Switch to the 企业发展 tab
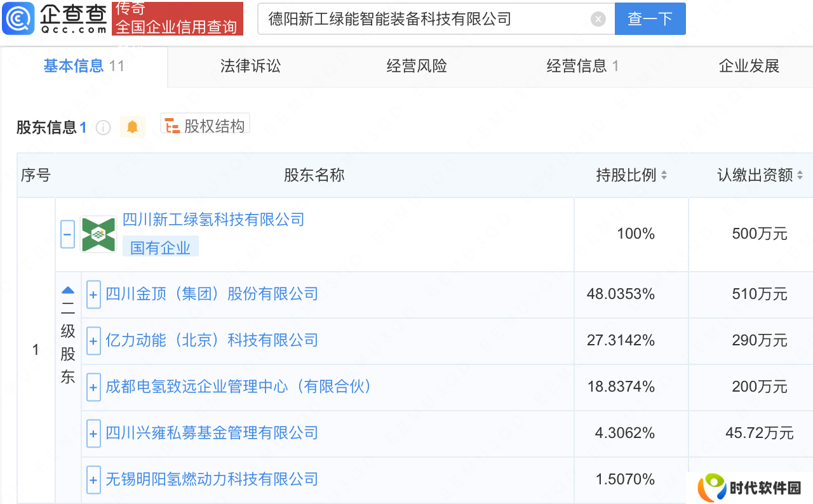The image size is (813, 504). pos(749,66)
